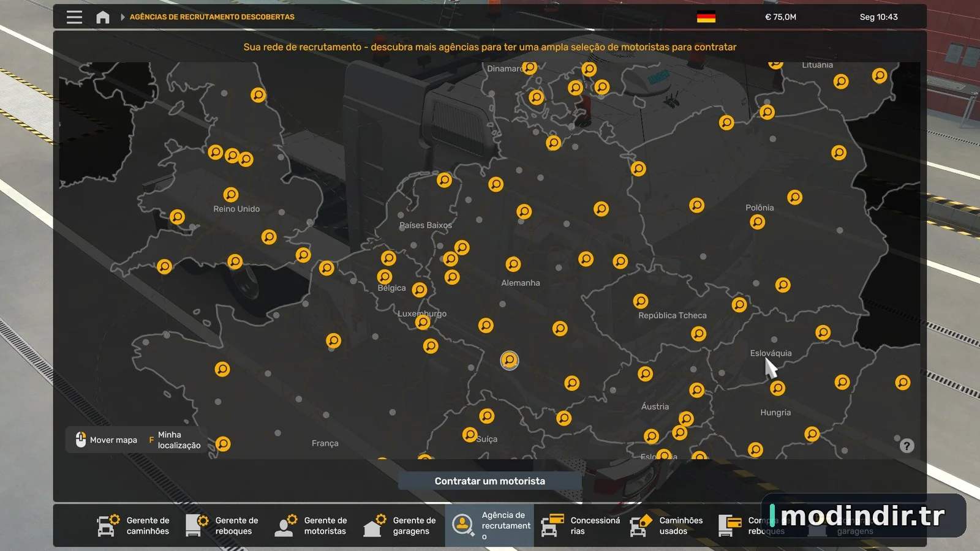Viewport: 980px width, 551px height.
Task: Open the hamburger main menu
Action: 74,17
